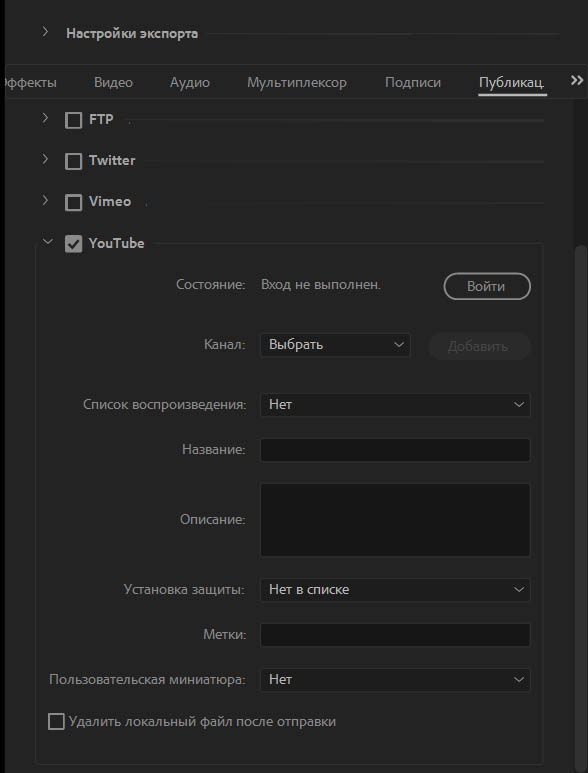Click the Канал: label
This screenshot has width=588, height=773.
[225, 345]
